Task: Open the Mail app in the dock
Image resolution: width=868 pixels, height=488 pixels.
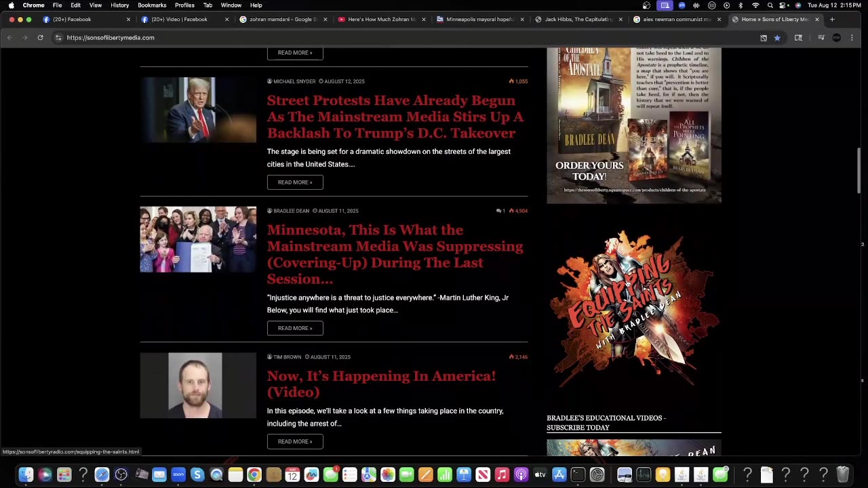Action: [x=159, y=474]
